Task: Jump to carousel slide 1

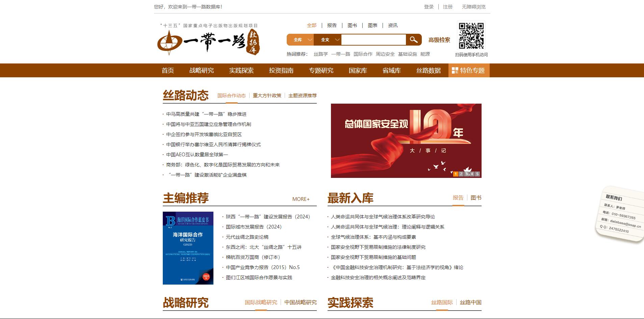Action: point(456,174)
